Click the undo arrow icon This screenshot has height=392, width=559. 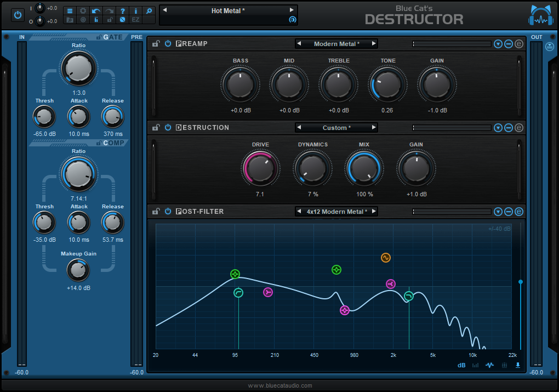96,11
